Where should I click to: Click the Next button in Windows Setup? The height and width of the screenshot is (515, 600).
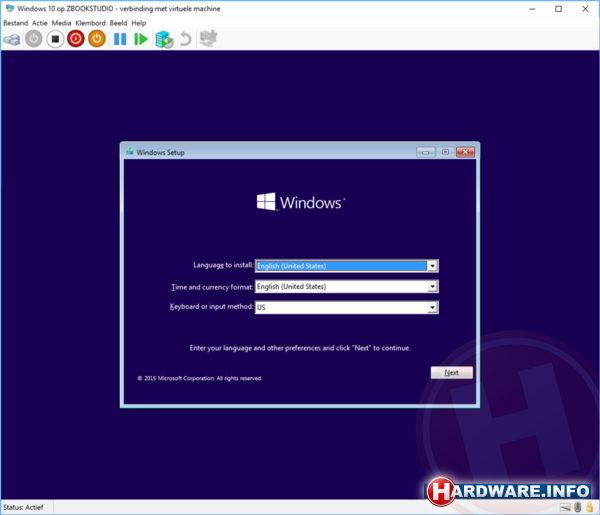[452, 372]
